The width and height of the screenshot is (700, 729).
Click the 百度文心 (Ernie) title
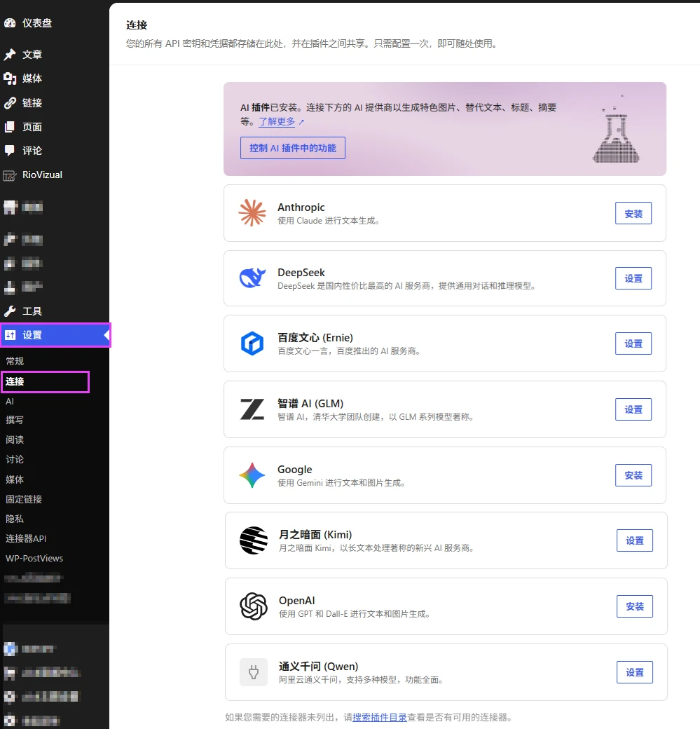[315, 338]
